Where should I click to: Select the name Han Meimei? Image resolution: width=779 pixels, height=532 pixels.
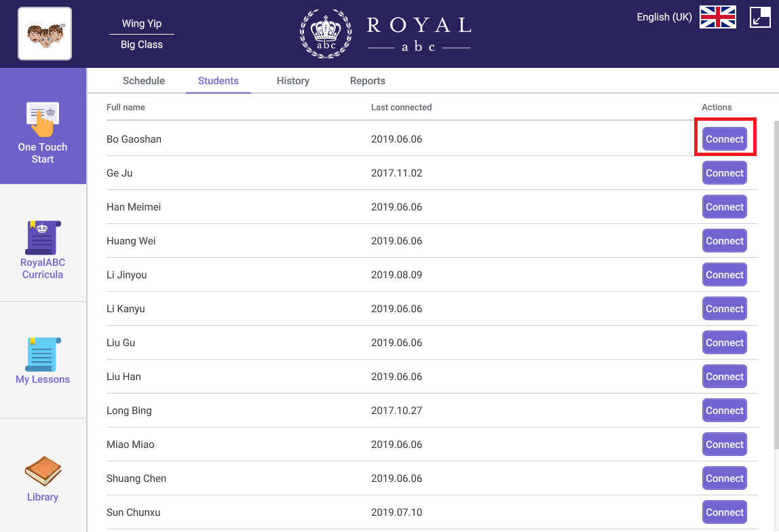point(134,207)
